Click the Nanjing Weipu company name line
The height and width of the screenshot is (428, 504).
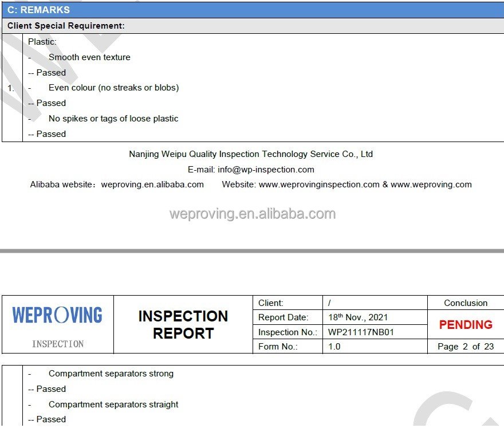click(251, 154)
